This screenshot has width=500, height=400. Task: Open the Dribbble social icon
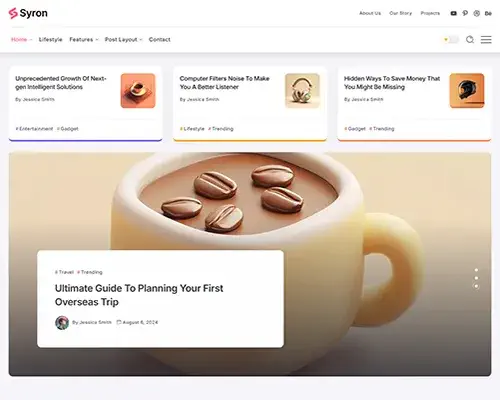(477, 13)
